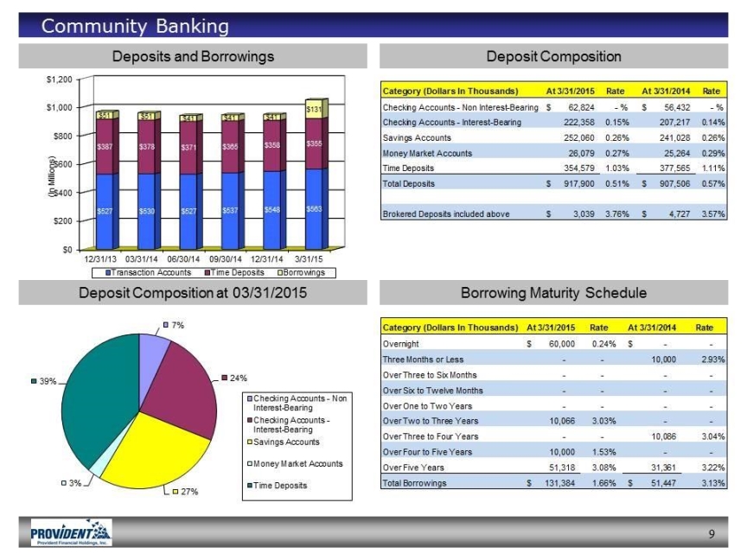Select the Transaction Accounts blue legend swatch
The height and width of the screenshot is (560, 747).
(108, 273)
